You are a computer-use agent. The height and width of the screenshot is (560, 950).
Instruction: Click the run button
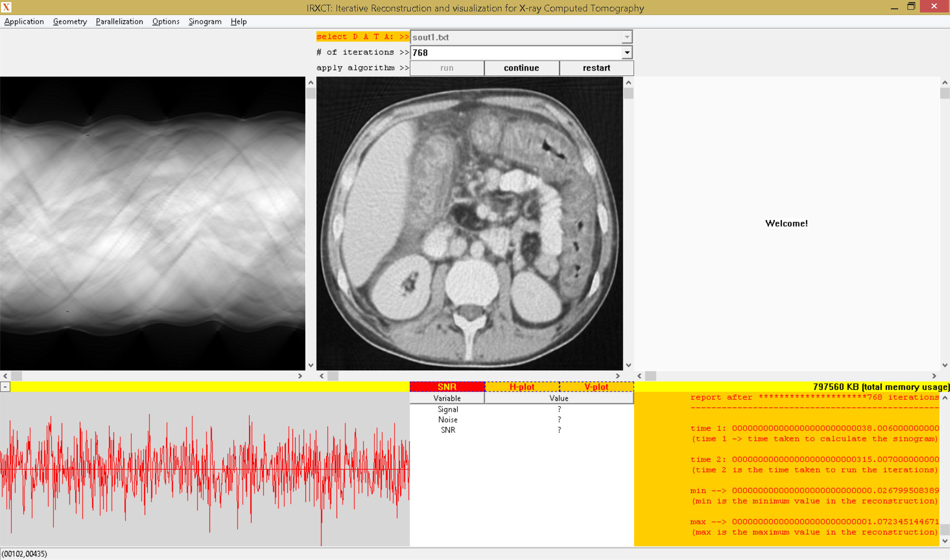[x=447, y=68]
